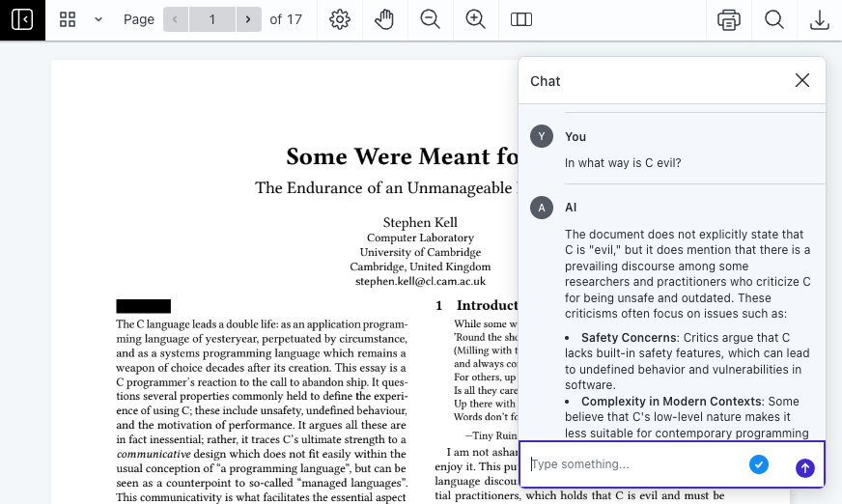842x504 pixels.
Task: Click the 'Y' user avatar in chat
Action: [542, 136]
